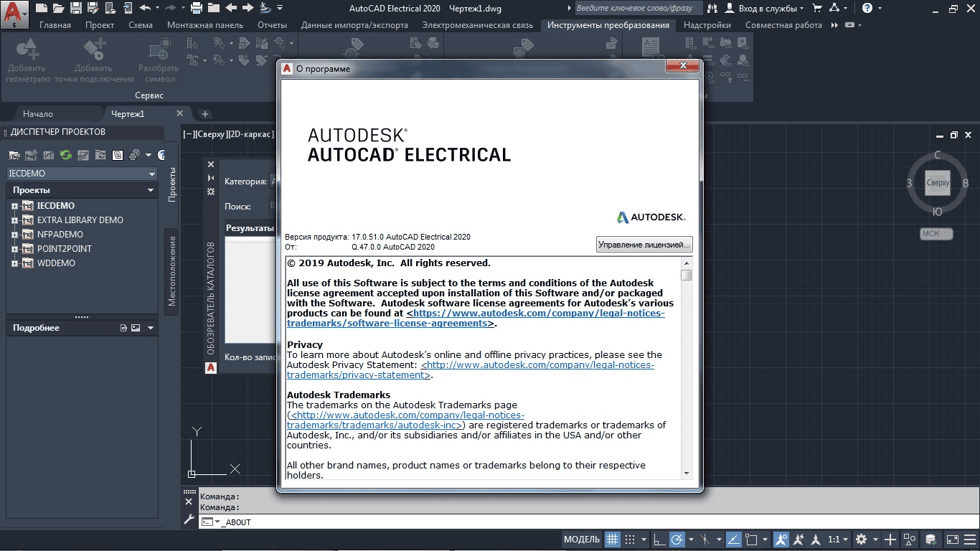This screenshot has width=980, height=551.
Task: Toggle object snap tracking icon
Action: coord(734,540)
